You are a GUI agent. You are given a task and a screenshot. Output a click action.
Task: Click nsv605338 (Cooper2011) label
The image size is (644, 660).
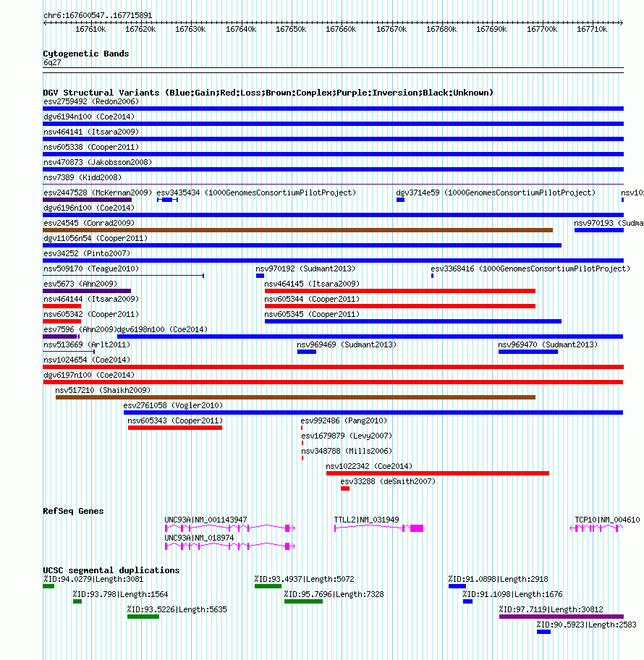pos(91,147)
